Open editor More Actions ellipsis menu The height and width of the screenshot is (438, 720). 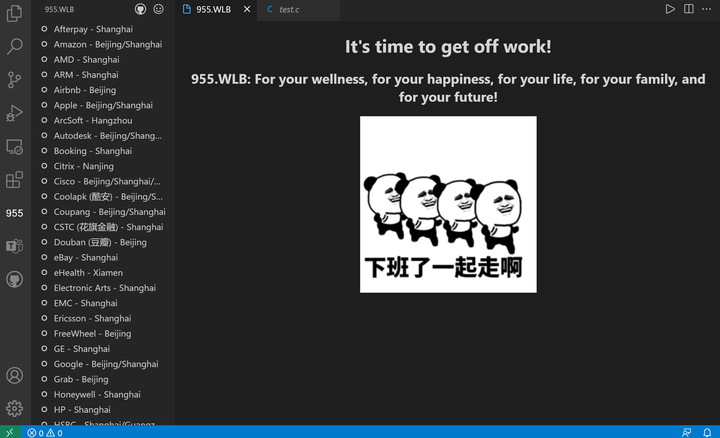(707, 9)
